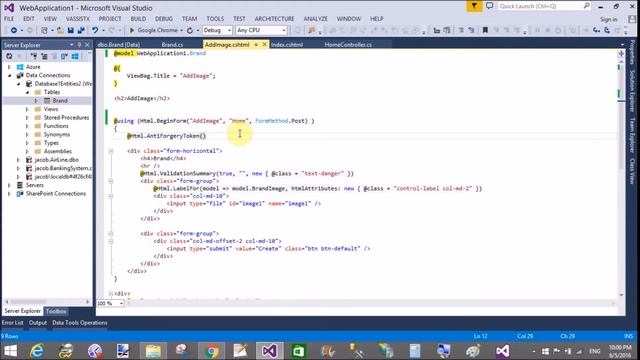Viewport: 640px width, 360px height.
Task: Close the AddImage.cshtml tab
Action: click(x=264, y=44)
